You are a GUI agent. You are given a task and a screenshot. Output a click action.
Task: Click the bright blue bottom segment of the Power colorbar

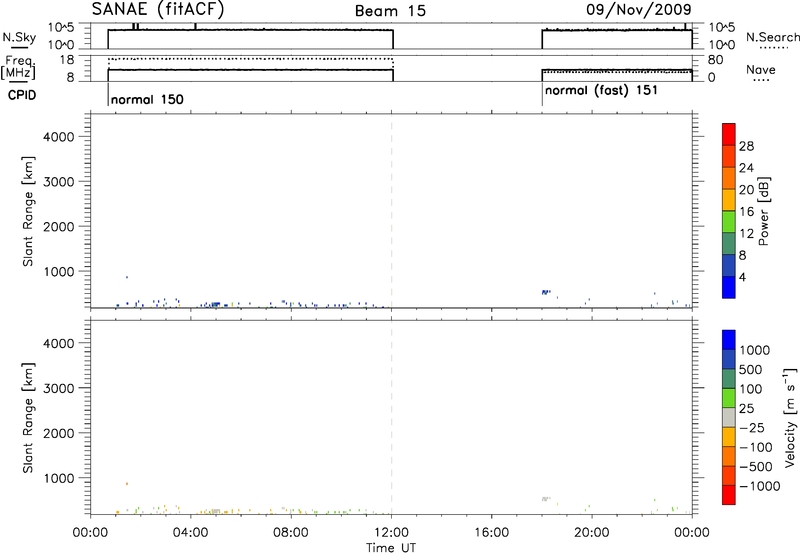(729, 287)
